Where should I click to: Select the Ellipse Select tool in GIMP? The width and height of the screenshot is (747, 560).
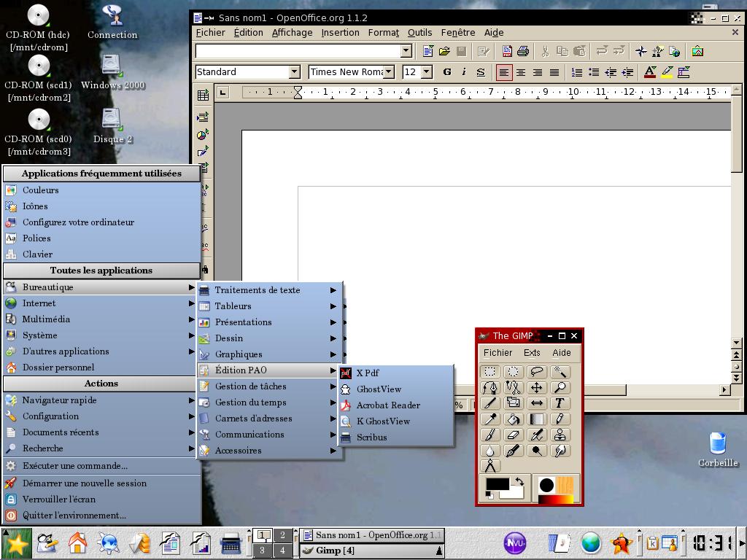click(x=513, y=371)
